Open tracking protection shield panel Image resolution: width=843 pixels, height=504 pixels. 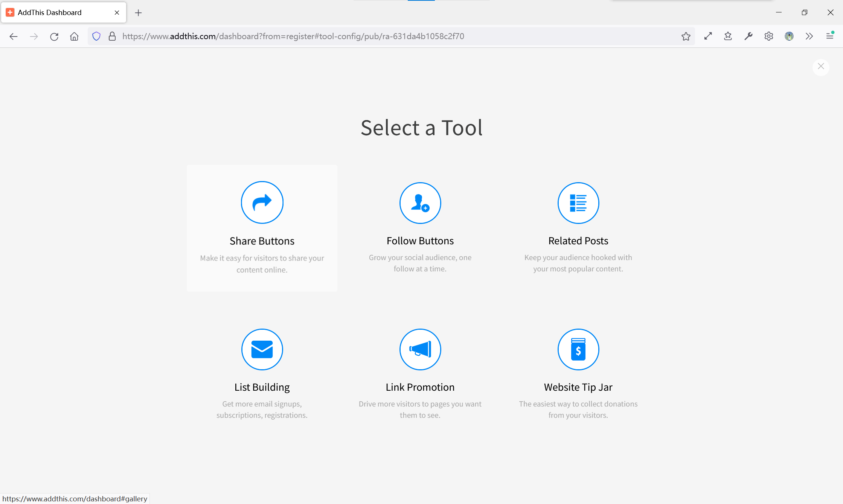pyautogui.click(x=96, y=36)
